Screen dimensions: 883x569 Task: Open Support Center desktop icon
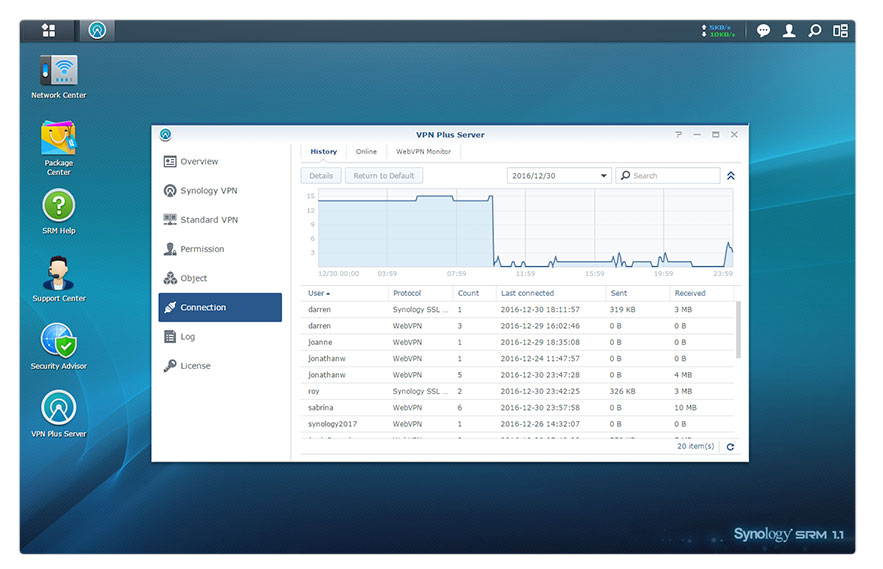point(59,280)
